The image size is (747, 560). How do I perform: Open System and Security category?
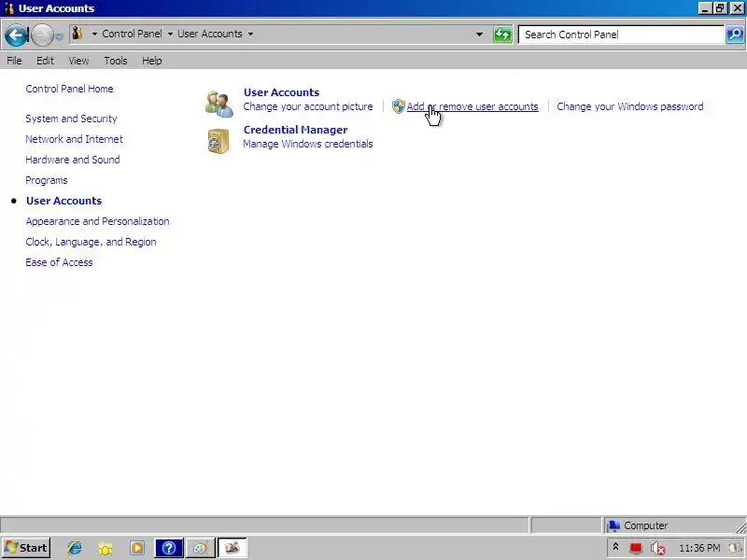72,119
